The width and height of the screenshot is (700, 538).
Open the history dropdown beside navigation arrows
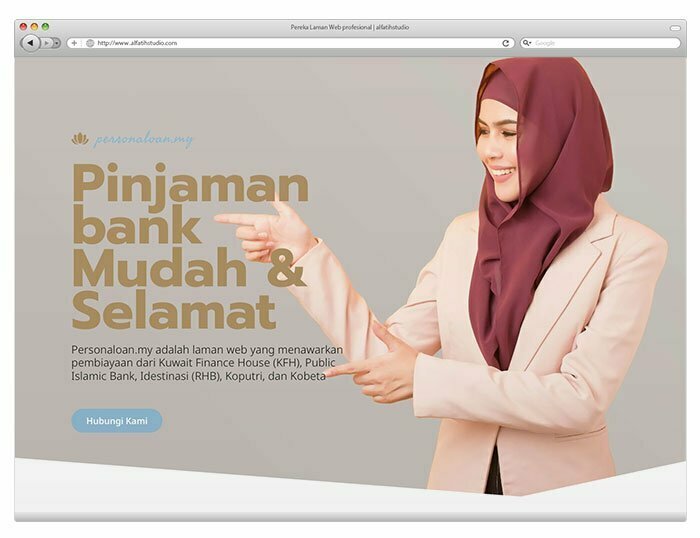[57, 43]
